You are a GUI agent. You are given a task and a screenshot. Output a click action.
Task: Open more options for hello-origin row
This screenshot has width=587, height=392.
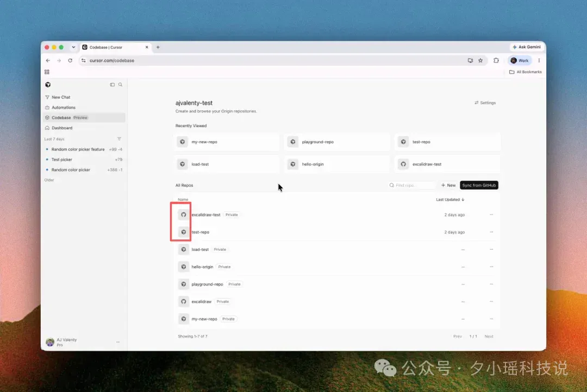tap(491, 267)
